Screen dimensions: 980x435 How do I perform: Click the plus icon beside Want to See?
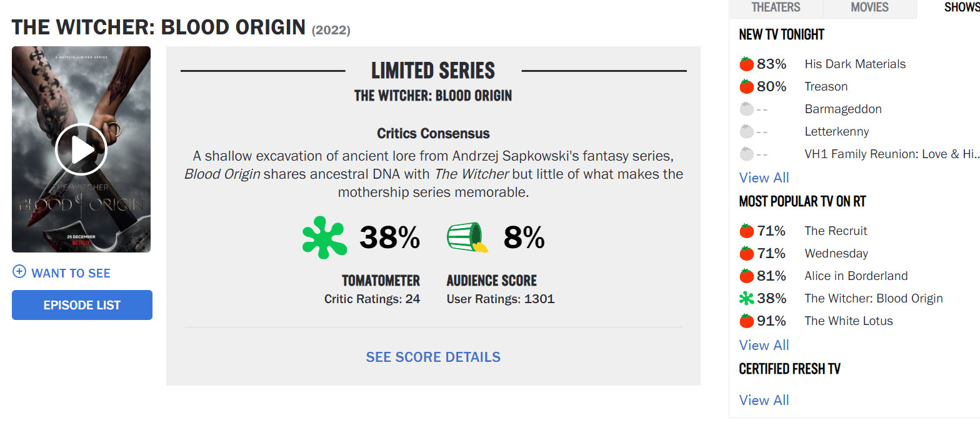[19, 272]
